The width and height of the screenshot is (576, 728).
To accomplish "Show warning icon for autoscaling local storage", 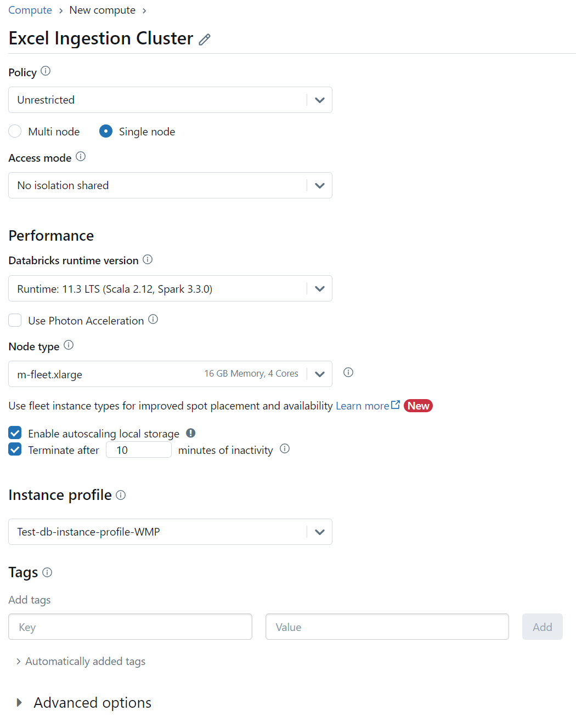I will click(x=190, y=433).
